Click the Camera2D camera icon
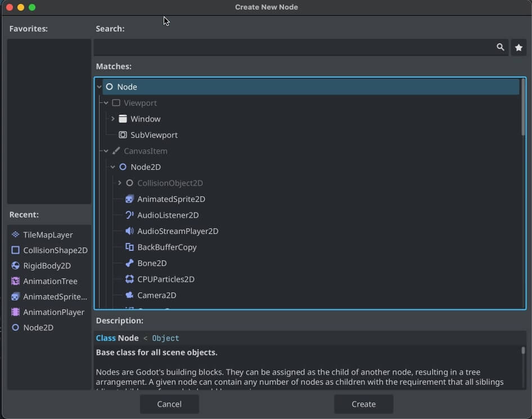Viewport: 532px width, 419px height. point(129,295)
